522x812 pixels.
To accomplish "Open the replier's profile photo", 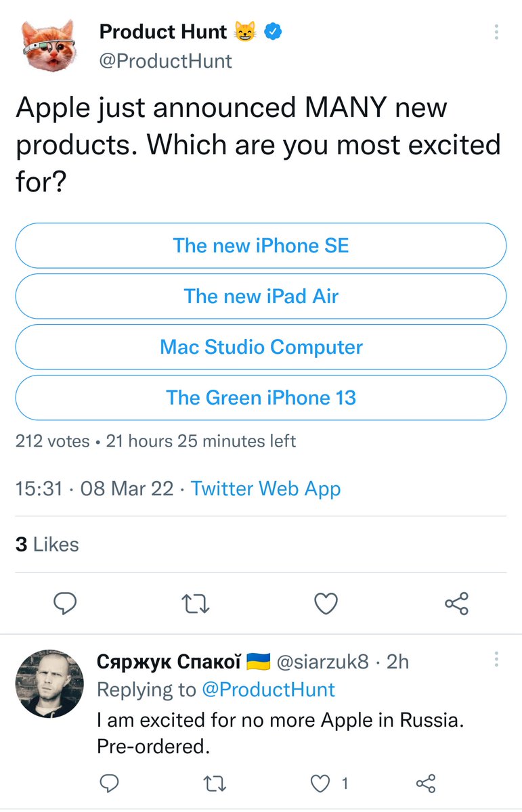I will (x=49, y=683).
